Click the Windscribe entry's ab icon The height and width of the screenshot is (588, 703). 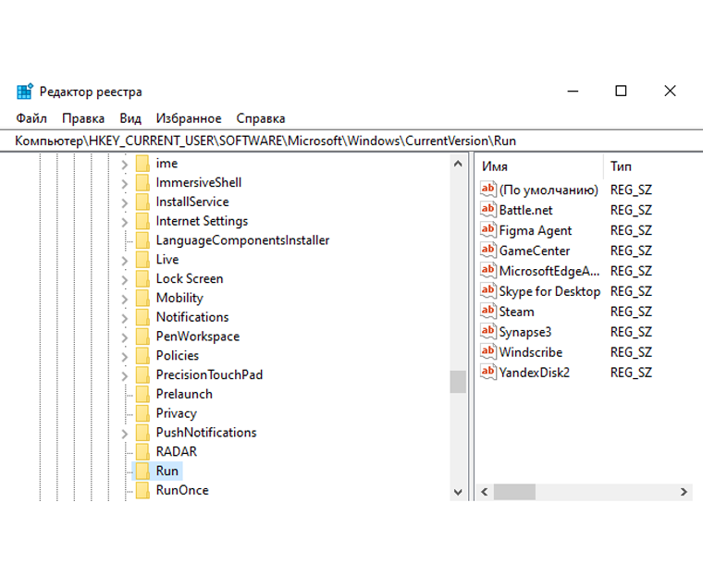click(488, 352)
